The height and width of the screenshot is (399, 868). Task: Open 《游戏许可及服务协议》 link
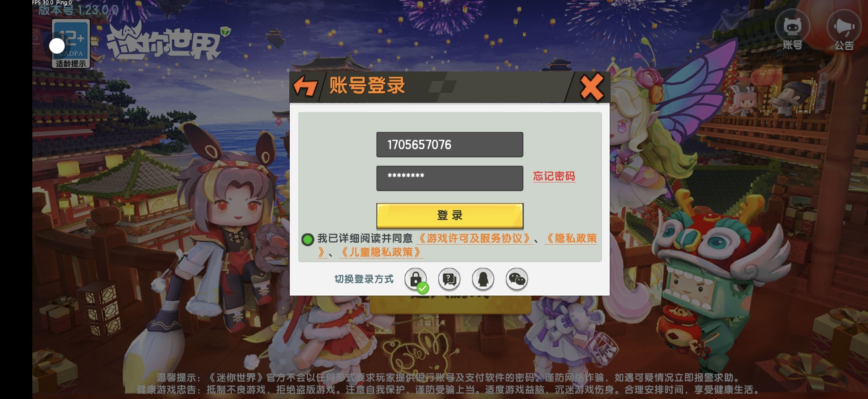pos(475,238)
